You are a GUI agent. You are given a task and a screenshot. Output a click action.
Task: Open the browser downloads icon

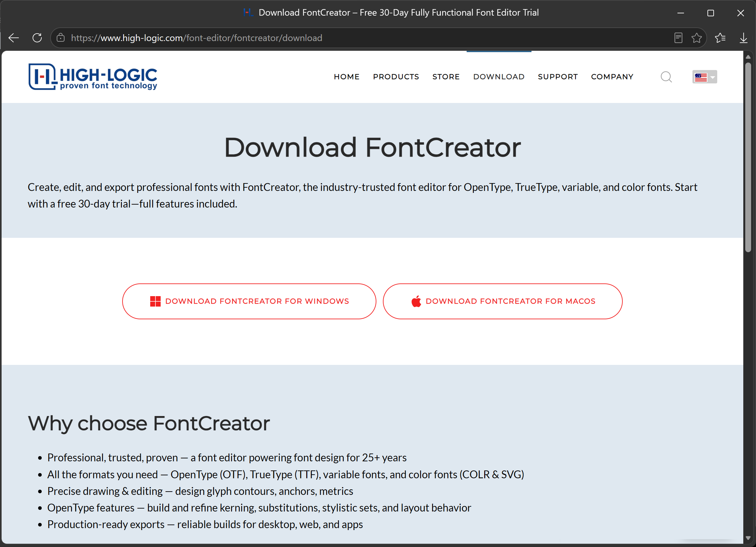[743, 38]
